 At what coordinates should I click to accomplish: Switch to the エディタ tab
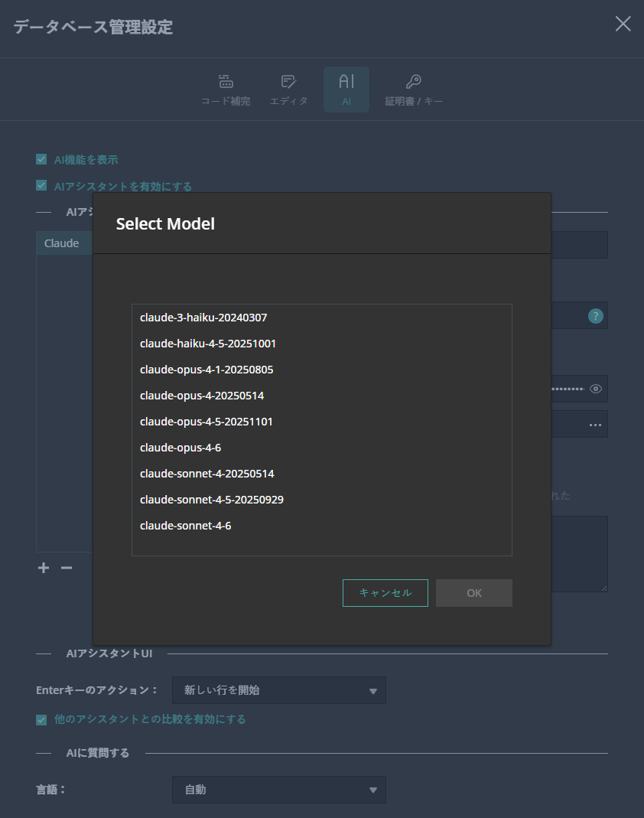pyautogui.click(x=288, y=89)
